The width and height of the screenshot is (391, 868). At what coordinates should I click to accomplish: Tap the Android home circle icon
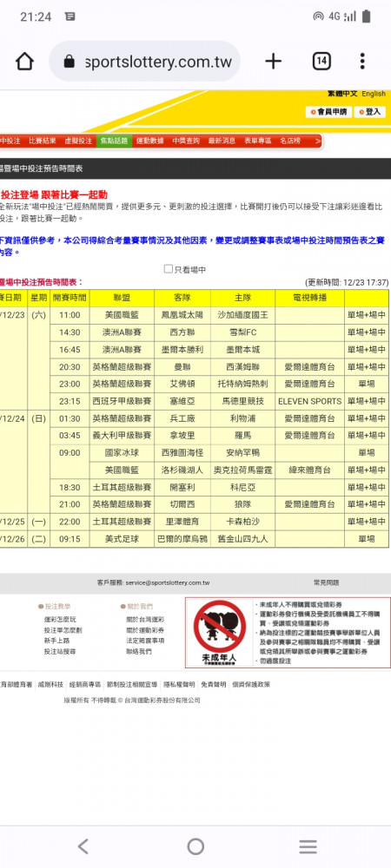coord(195,845)
